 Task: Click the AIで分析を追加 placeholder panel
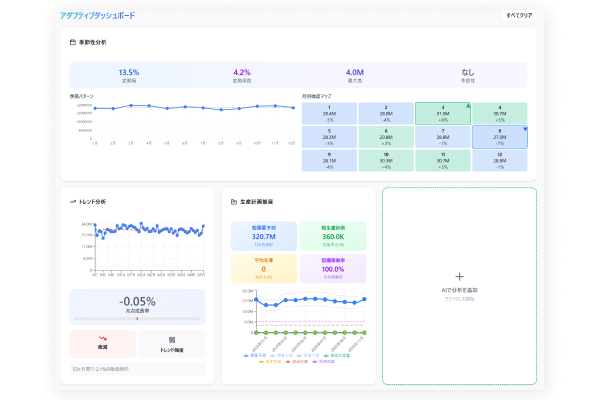460,285
